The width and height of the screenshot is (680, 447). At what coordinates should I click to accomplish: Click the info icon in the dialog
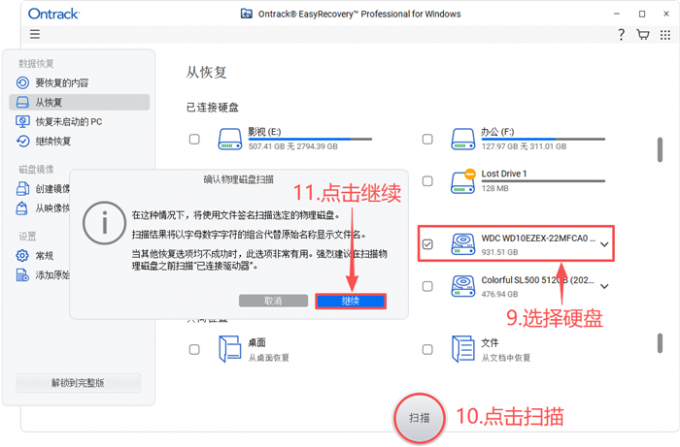point(104,223)
